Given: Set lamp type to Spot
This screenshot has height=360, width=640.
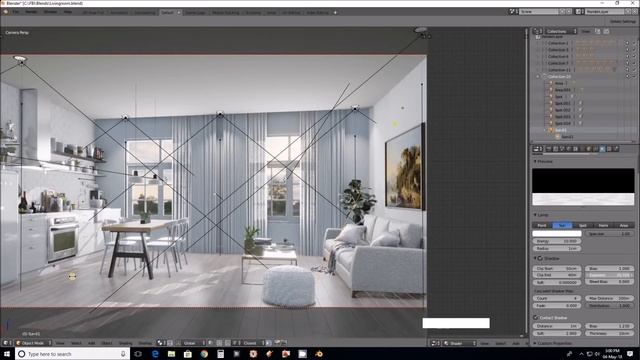Looking at the screenshot, I should pos(583,225).
